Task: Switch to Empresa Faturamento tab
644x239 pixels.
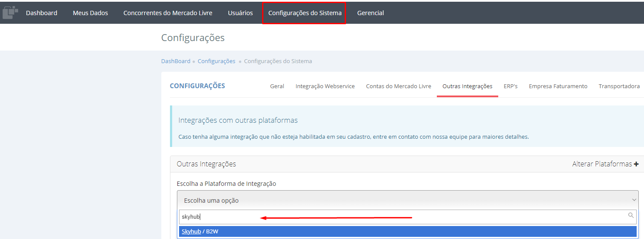Action: [x=558, y=86]
